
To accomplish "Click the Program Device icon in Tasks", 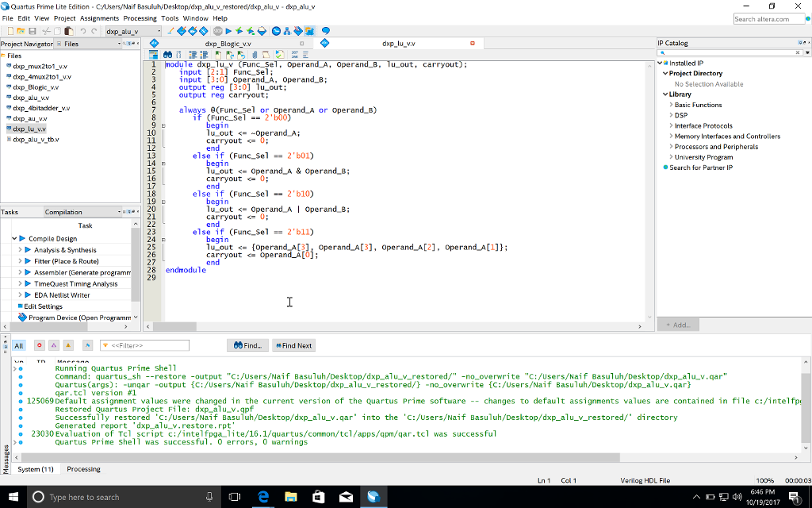I will click(x=22, y=317).
